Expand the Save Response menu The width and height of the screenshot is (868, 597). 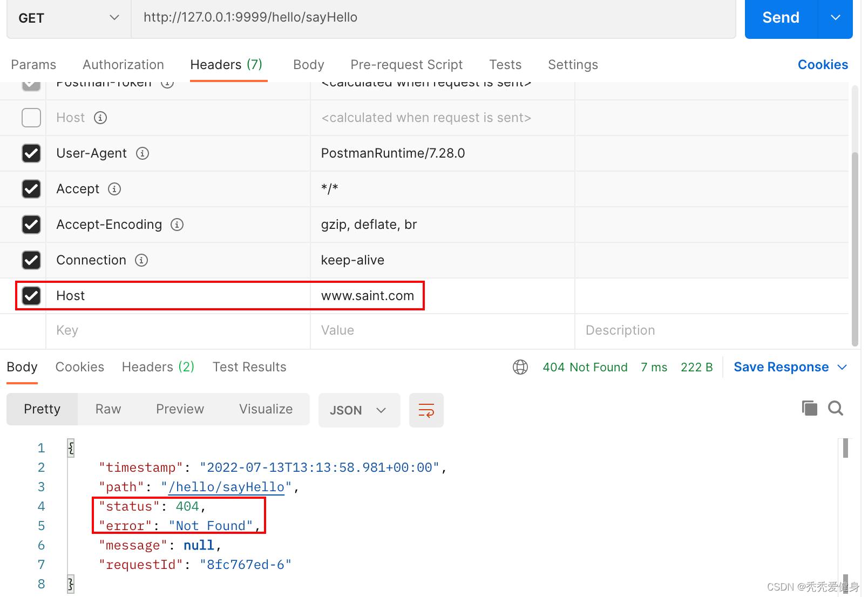tap(842, 367)
